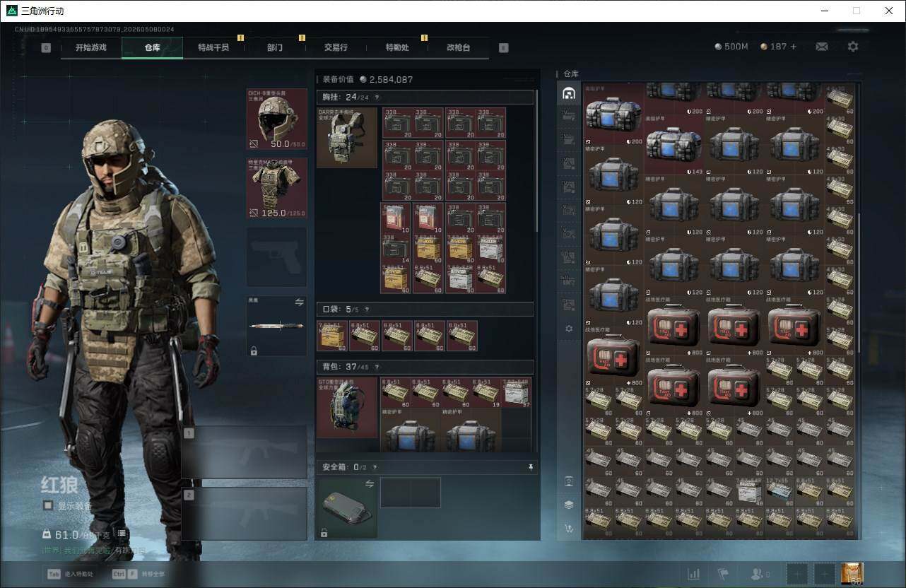This screenshot has height=588, width=906.
Task: Toggle the 显示装备 checkbox
Action: (48, 505)
